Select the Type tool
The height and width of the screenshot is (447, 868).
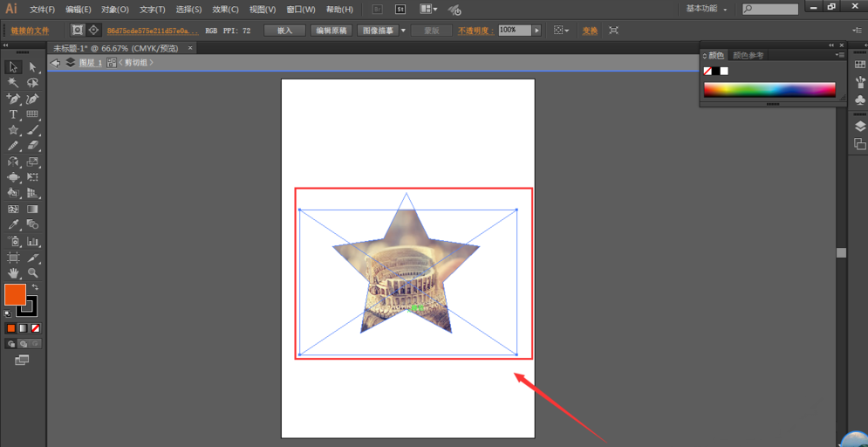pyautogui.click(x=13, y=114)
